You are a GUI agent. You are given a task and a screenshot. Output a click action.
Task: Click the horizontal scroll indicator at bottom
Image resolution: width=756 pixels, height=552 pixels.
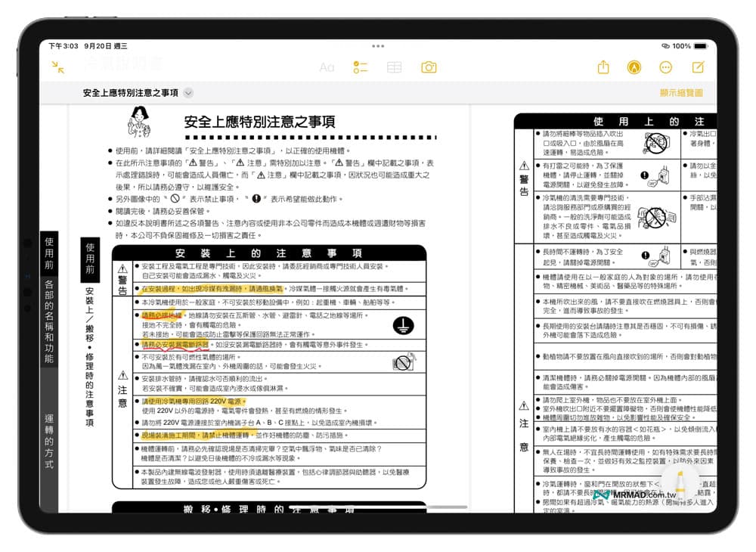coord(379,507)
